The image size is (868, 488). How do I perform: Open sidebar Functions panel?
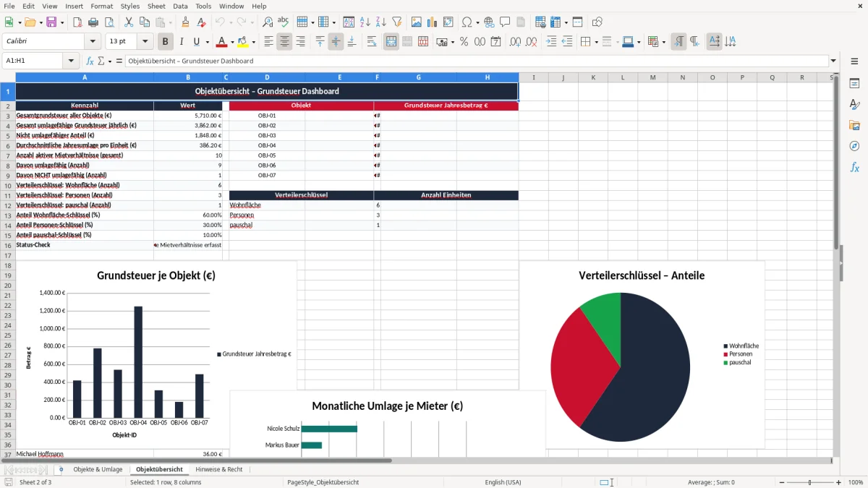coord(854,167)
